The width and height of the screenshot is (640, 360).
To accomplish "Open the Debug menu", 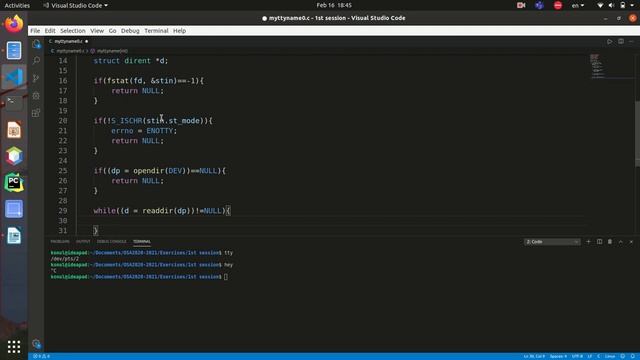I will [130, 31].
